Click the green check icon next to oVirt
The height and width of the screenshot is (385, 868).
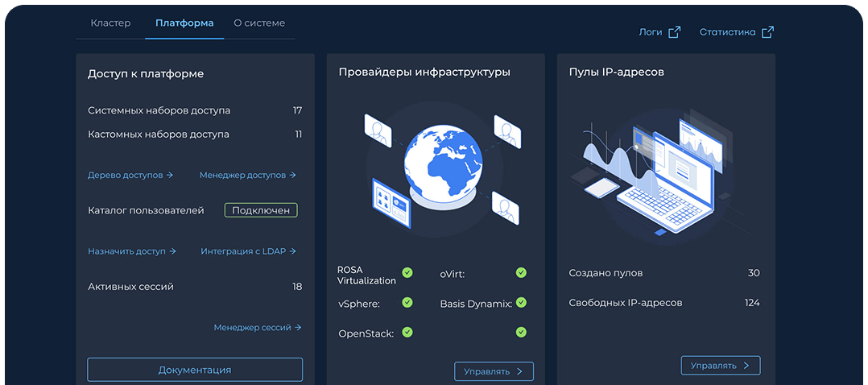521,273
